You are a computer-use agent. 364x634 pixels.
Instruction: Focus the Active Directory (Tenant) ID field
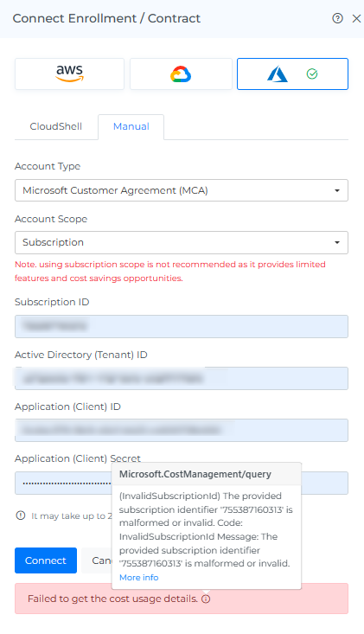(x=182, y=379)
